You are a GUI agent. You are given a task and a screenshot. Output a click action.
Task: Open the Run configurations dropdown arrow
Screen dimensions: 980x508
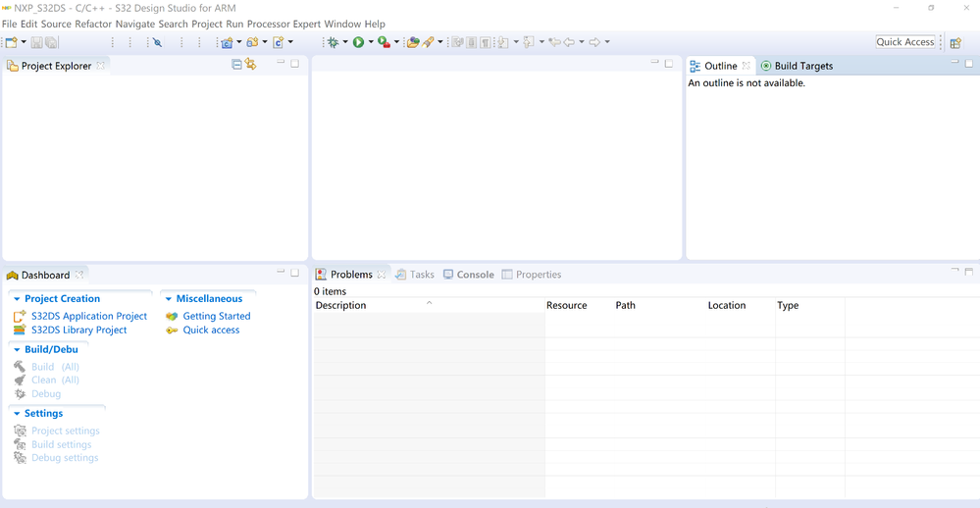[371, 42]
